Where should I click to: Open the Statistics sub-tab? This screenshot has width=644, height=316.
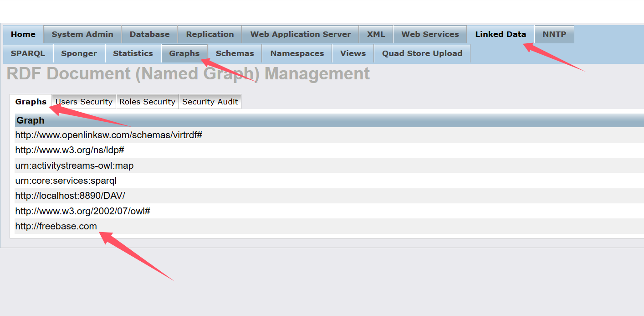tap(133, 53)
